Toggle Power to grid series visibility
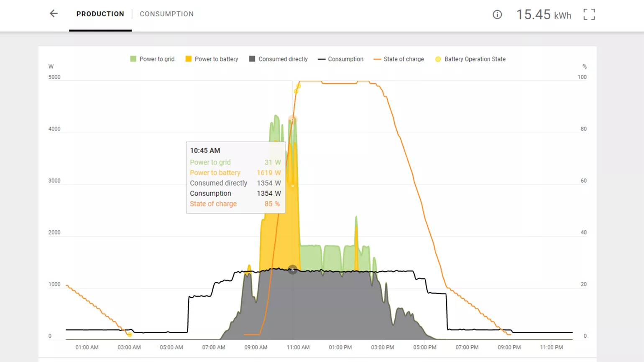The width and height of the screenshot is (644, 362). click(x=157, y=59)
